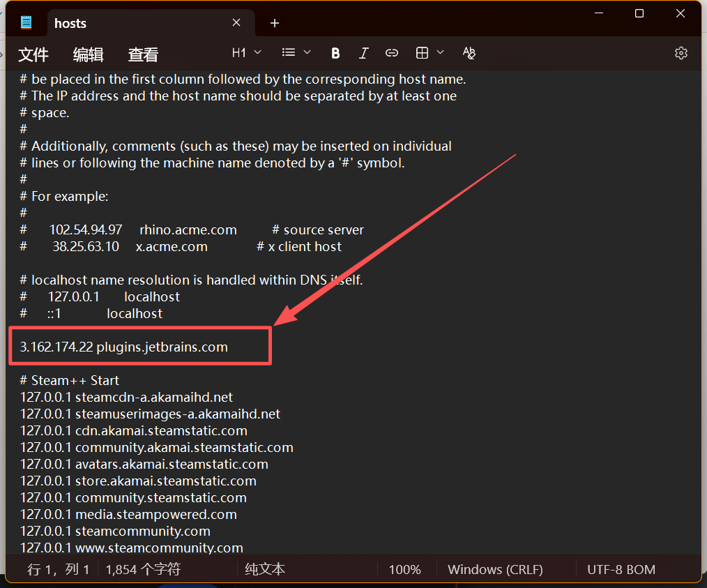Screen dimensions: 707x588
Task: Click the 纯文本 format indicator
Action: click(x=265, y=569)
